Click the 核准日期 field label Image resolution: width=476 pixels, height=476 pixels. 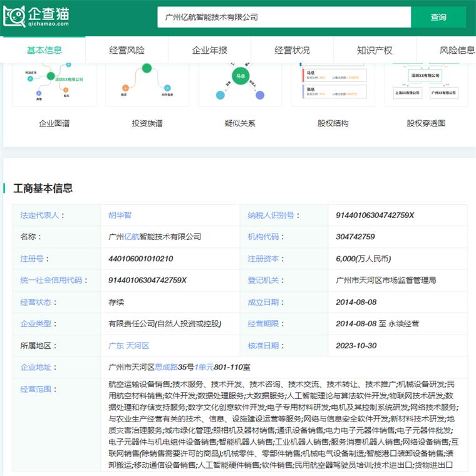263,346
